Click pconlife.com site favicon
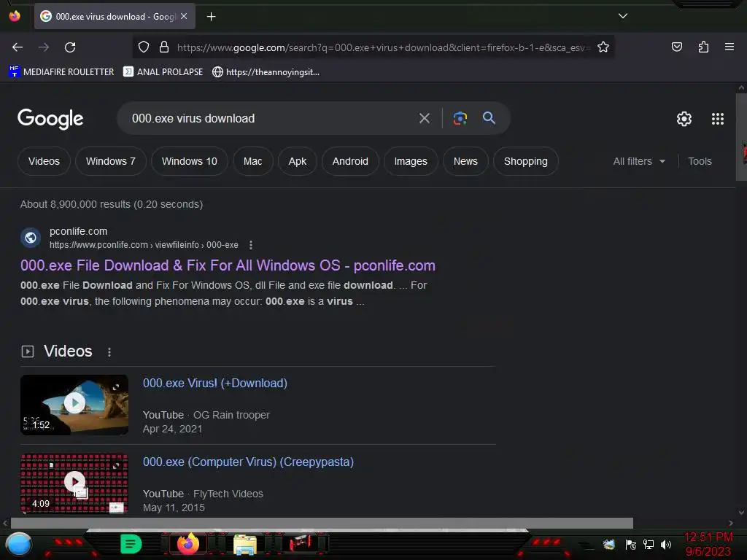Viewport: 747px width, 560px height. (31, 237)
